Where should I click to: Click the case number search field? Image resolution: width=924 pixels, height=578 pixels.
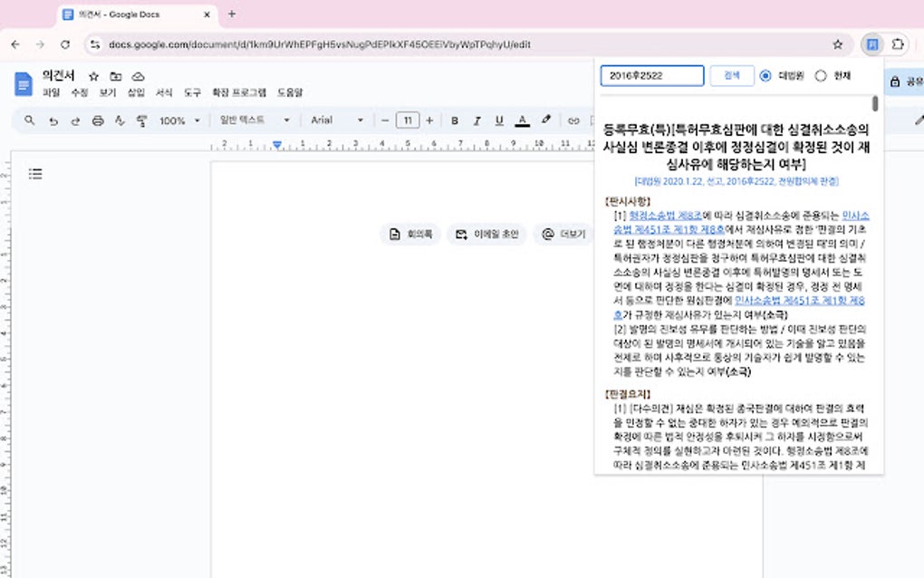click(x=652, y=76)
